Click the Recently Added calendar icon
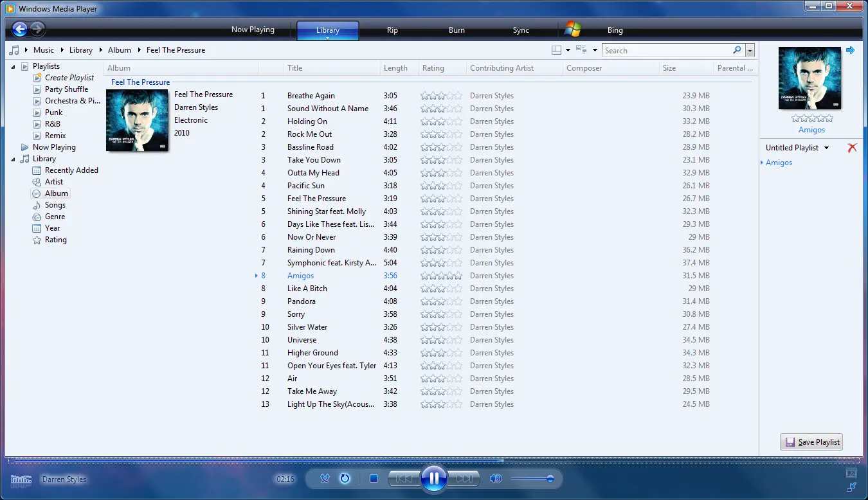The image size is (868, 500). click(37, 170)
